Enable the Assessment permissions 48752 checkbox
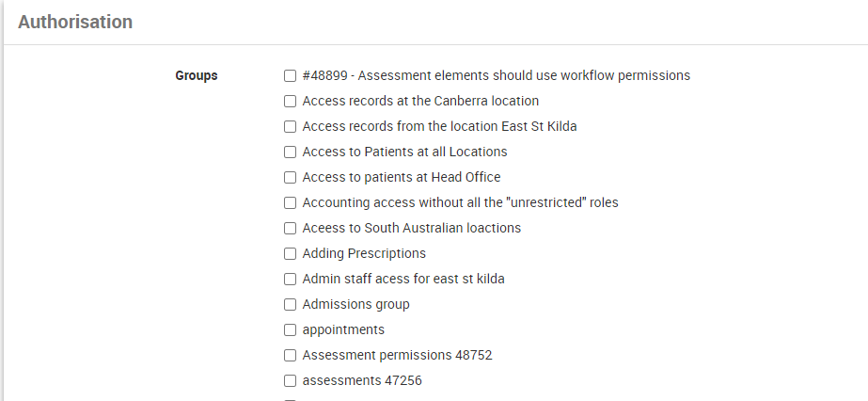 click(x=291, y=355)
